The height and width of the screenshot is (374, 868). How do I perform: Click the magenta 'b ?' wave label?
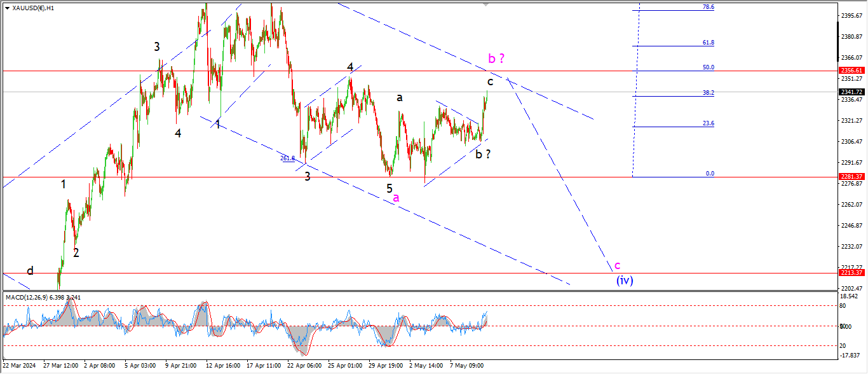496,59
